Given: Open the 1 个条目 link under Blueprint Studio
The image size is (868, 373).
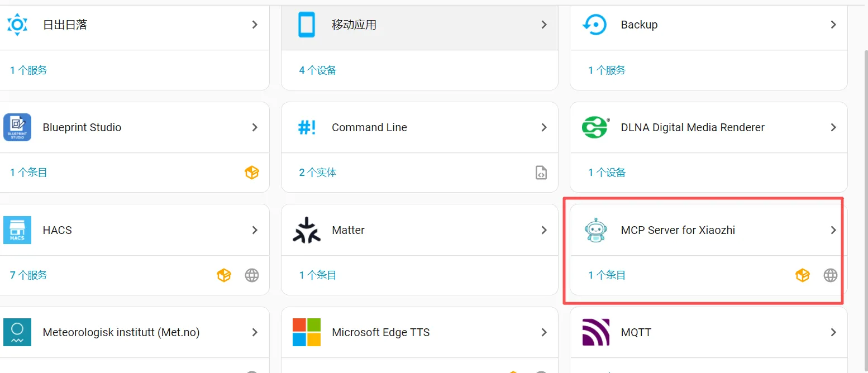Looking at the screenshot, I should click(x=28, y=173).
